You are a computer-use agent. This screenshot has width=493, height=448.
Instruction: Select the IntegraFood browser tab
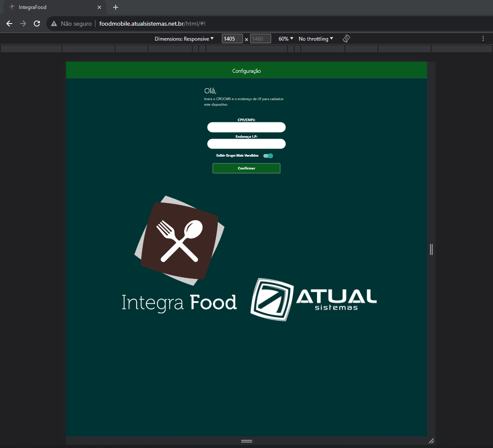click(55, 7)
